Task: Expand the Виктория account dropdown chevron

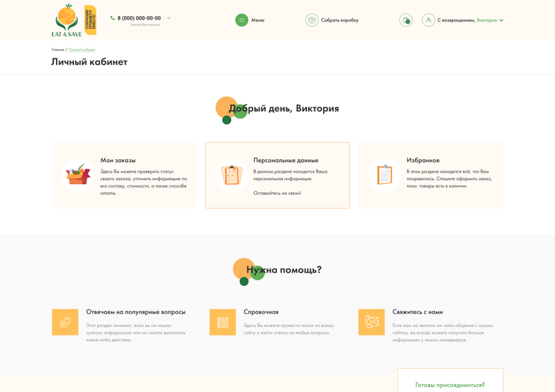Action: pos(501,20)
